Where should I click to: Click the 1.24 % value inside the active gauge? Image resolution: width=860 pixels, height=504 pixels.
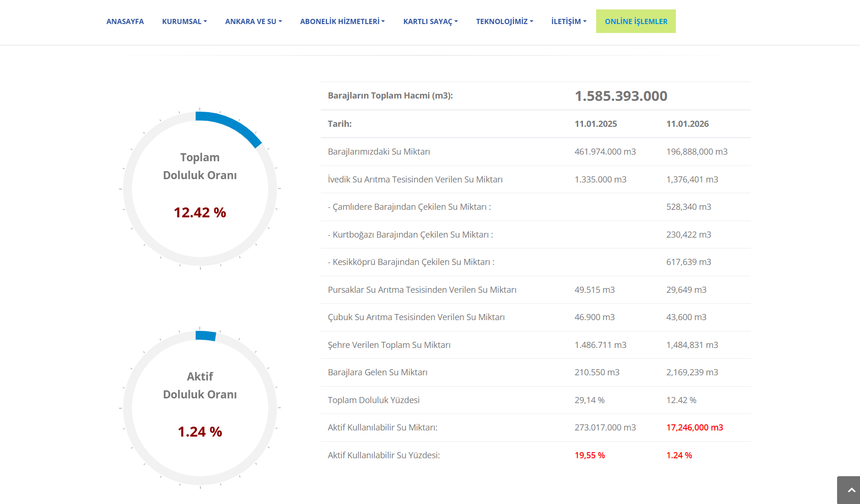point(200,432)
